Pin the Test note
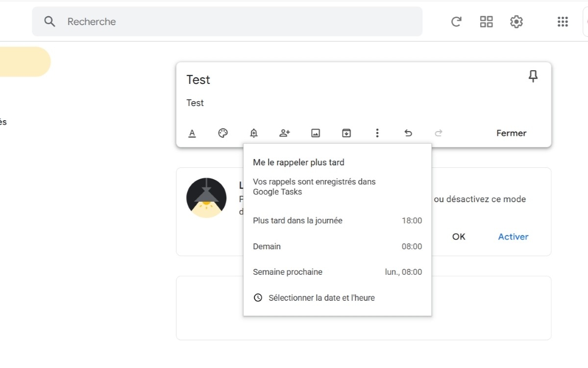 click(533, 76)
